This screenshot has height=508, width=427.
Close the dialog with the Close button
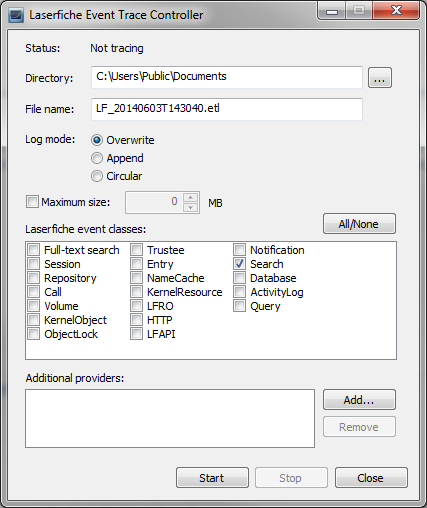(371, 478)
